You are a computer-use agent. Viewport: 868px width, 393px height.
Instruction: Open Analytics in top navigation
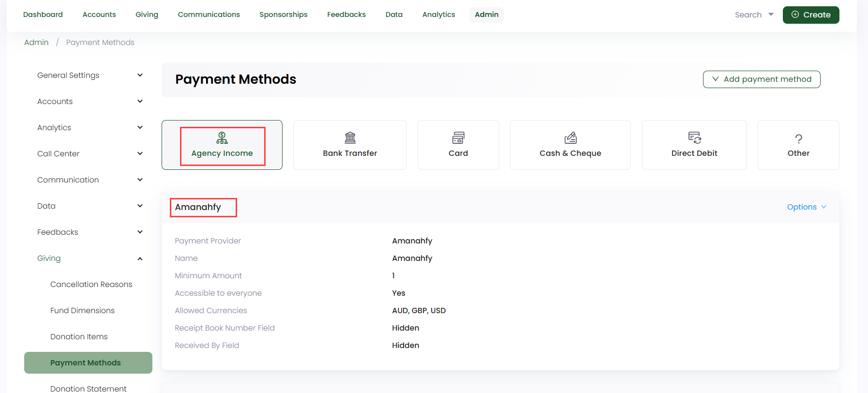coord(439,15)
